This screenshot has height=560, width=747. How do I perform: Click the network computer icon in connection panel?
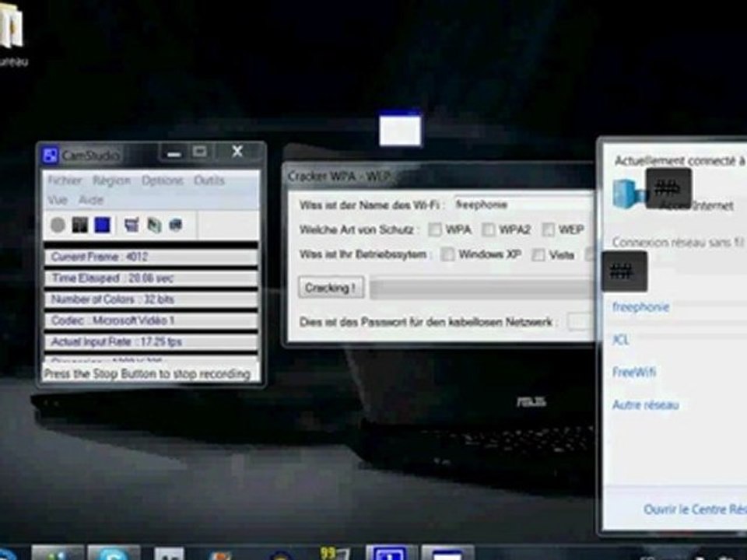point(628,194)
